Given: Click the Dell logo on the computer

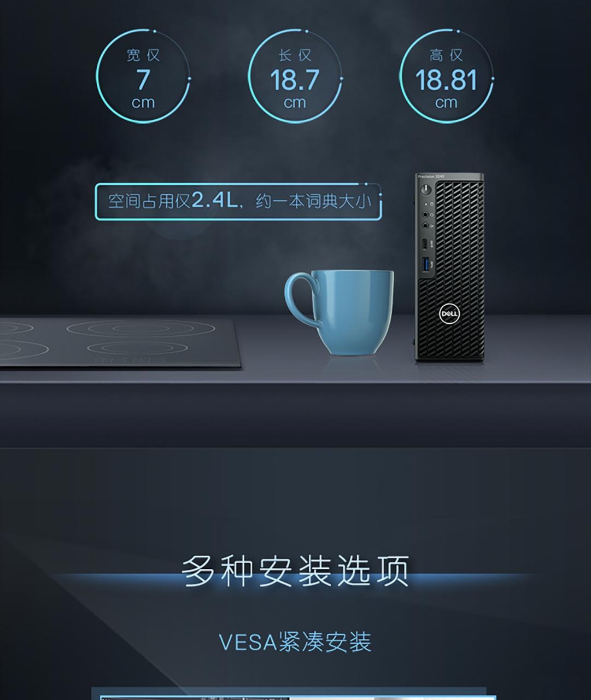Looking at the screenshot, I should click(x=449, y=313).
